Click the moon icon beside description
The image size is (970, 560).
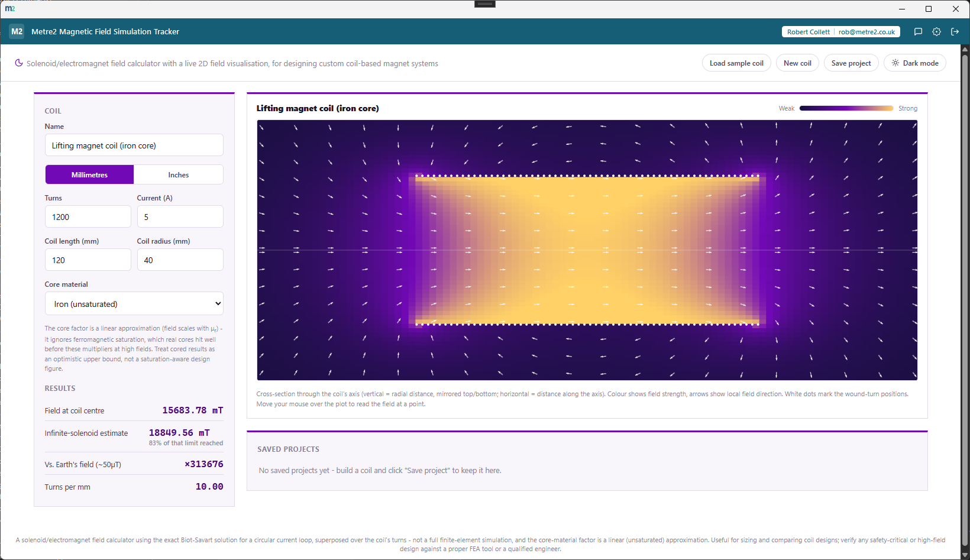pyautogui.click(x=19, y=63)
